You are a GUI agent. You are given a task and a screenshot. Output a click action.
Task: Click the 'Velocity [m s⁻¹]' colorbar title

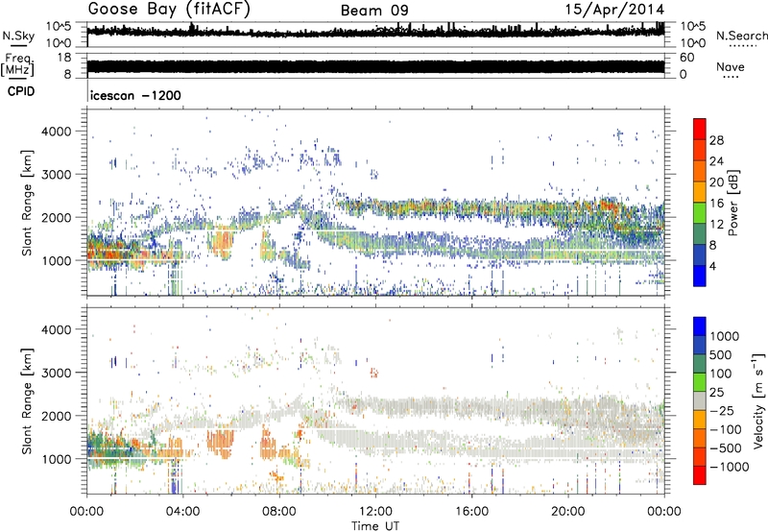[758, 400]
